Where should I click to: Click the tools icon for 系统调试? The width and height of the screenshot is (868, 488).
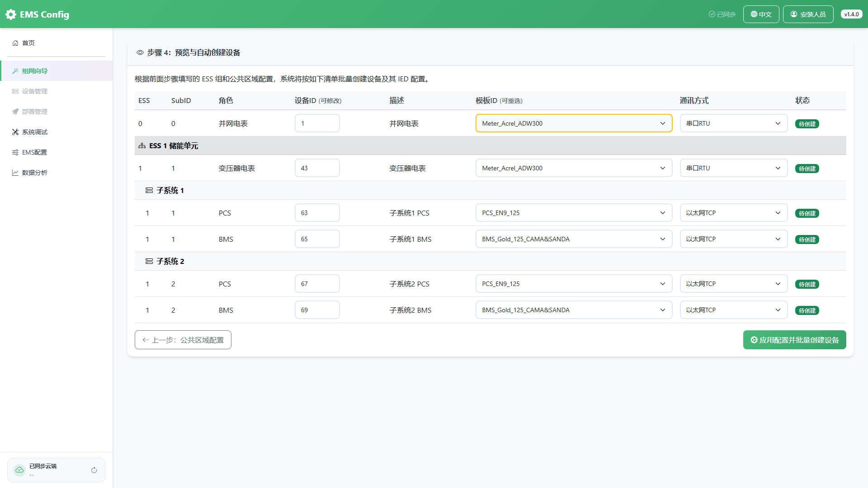coord(15,132)
